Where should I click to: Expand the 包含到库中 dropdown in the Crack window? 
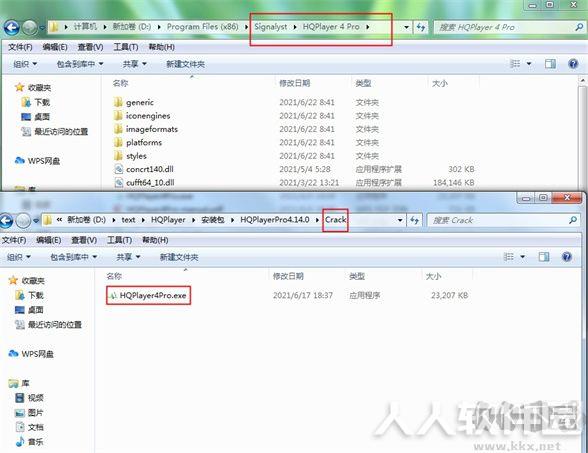pos(74,257)
